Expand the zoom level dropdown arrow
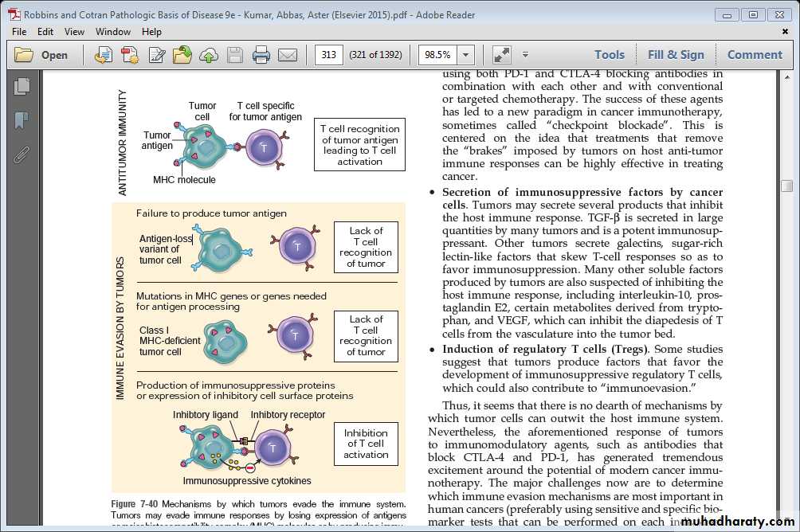Screen dimensions: 800x532 [465, 55]
